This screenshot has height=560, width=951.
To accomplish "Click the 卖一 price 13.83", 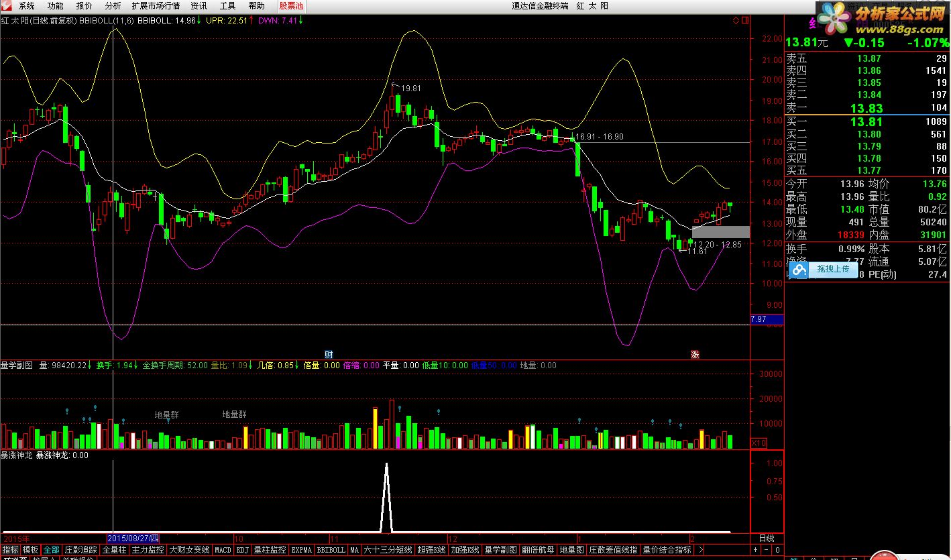I will click(x=866, y=108).
